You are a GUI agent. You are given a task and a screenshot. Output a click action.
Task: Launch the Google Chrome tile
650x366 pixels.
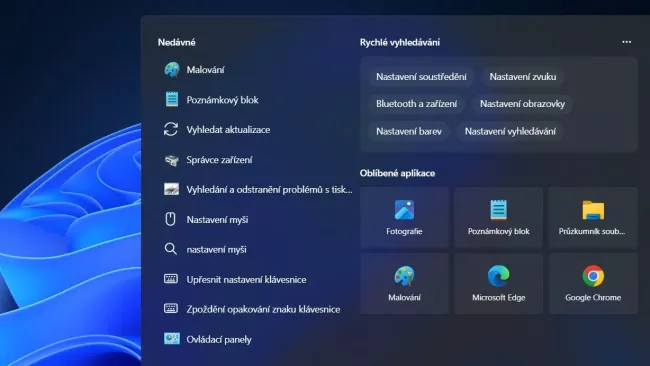(x=593, y=284)
